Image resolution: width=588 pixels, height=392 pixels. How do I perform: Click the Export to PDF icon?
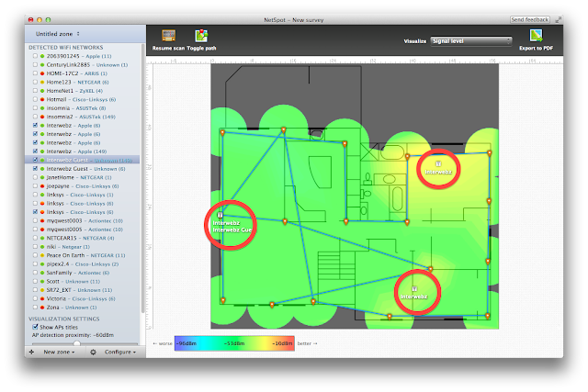pyautogui.click(x=536, y=36)
